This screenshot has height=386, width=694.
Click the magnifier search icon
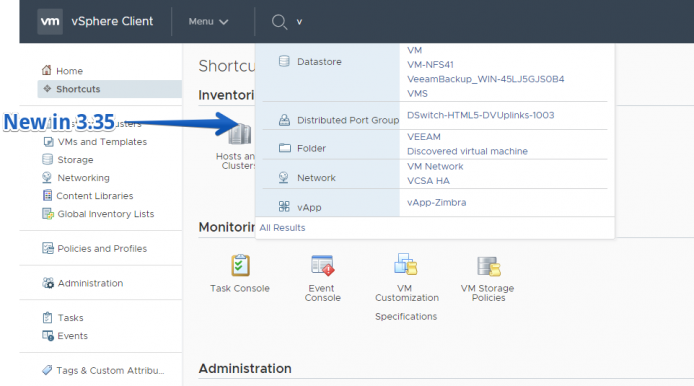279,21
